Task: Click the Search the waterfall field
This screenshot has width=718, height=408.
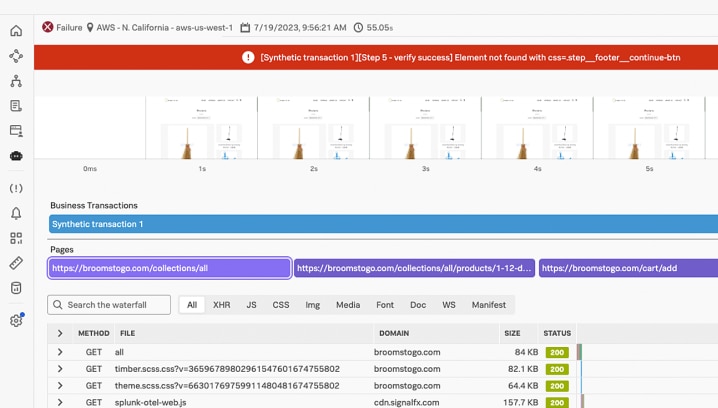Action: point(110,305)
